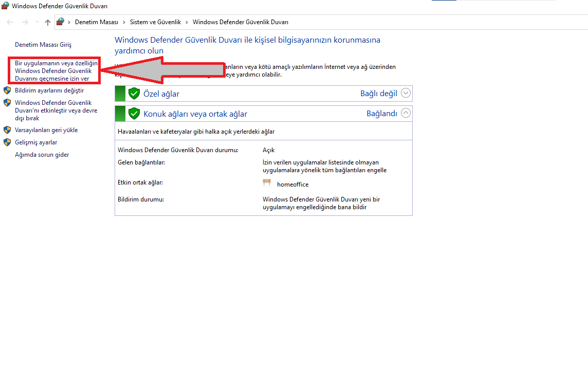
Task: Click shield icon beside etkinleştir veya devre dışı bırak
Action: click(x=7, y=102)
